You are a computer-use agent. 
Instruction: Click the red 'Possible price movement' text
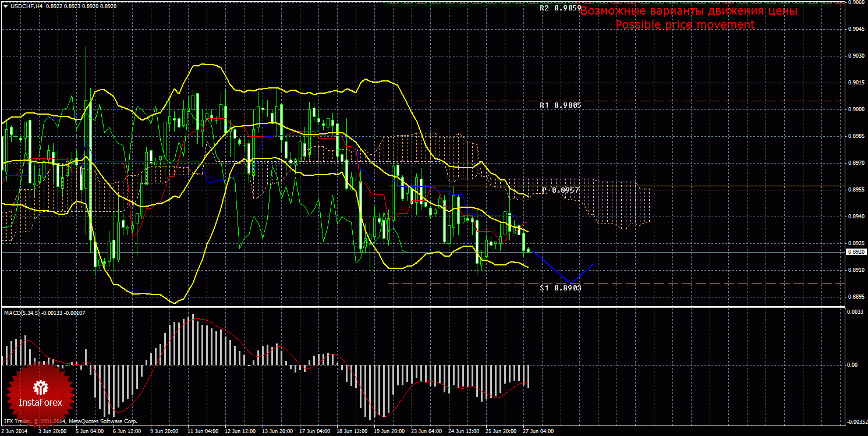(685, 24)
